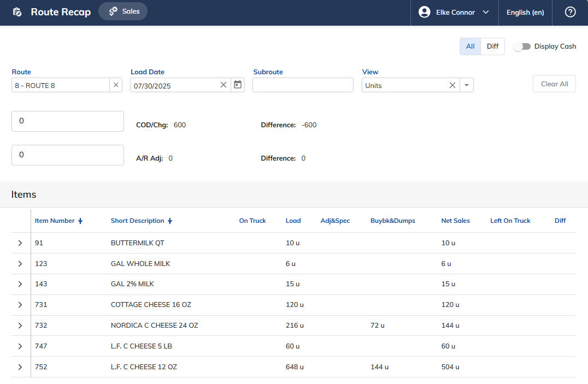Click the Route Recap app logo icon
This screenshot has height=384, width=588.
(17, 12)
